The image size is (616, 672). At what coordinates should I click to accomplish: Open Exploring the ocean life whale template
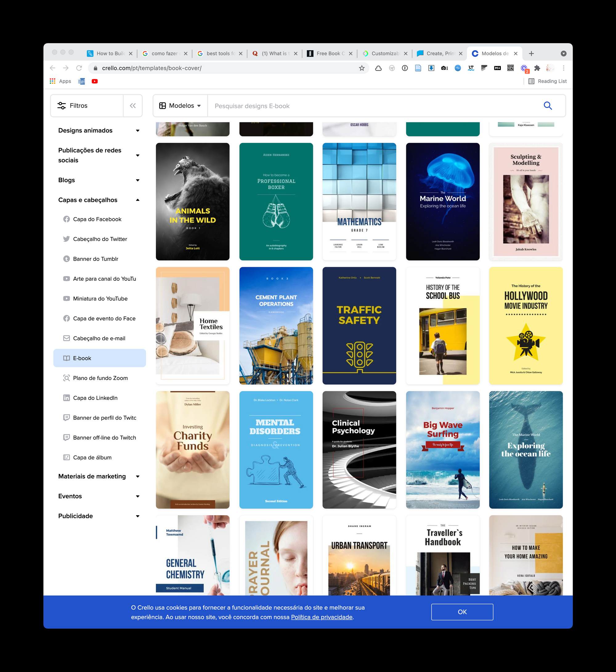(526, 450)
